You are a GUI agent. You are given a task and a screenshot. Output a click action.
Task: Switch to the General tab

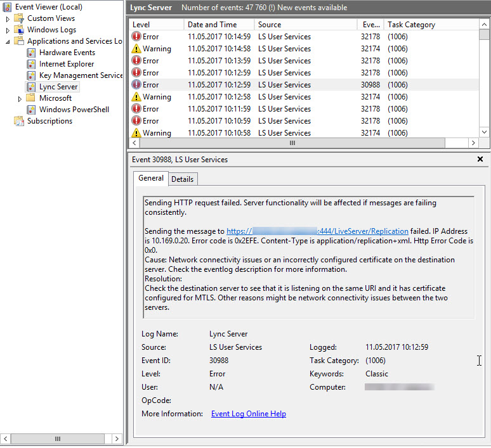tap(151, 178)
